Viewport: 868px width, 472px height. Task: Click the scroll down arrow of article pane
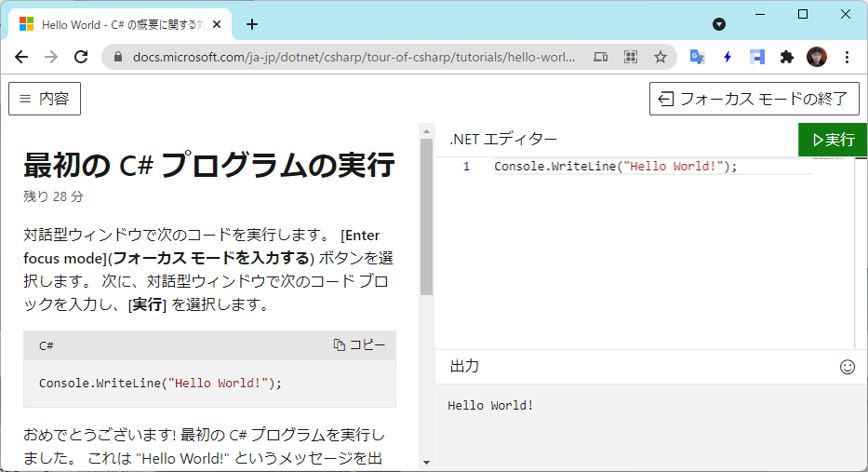click(x=426, y=462)
